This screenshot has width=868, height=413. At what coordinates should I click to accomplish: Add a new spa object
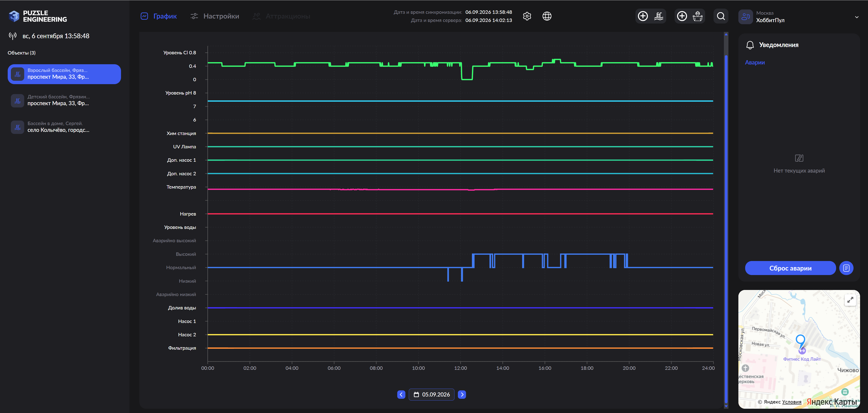click(x=690, y=16)
